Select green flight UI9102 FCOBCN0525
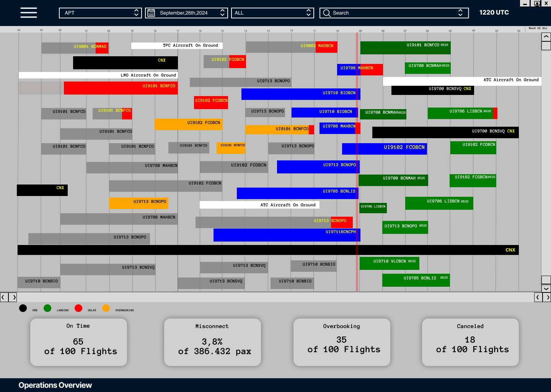This screenshot has height=392, width=551. click(473, 181)
